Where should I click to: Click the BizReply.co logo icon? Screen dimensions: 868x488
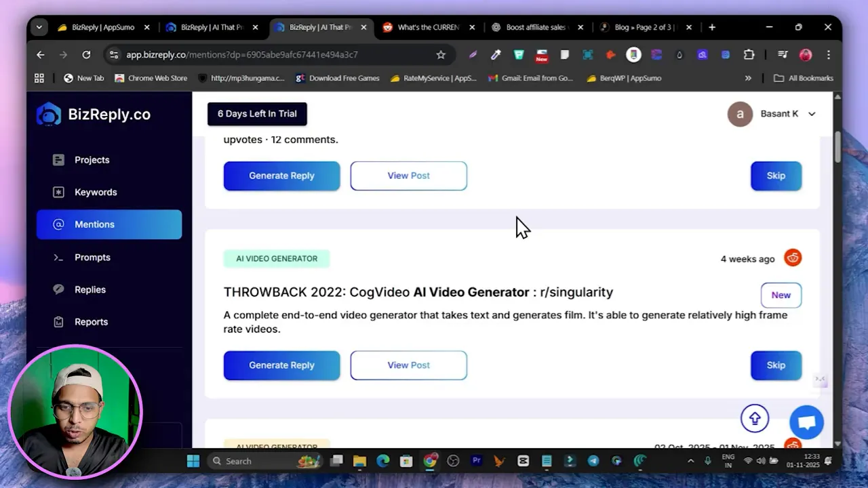pos(47,113)
